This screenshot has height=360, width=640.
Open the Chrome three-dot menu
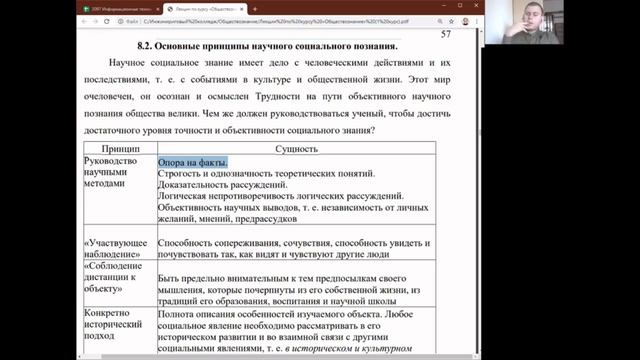click(x=476, y=21)
